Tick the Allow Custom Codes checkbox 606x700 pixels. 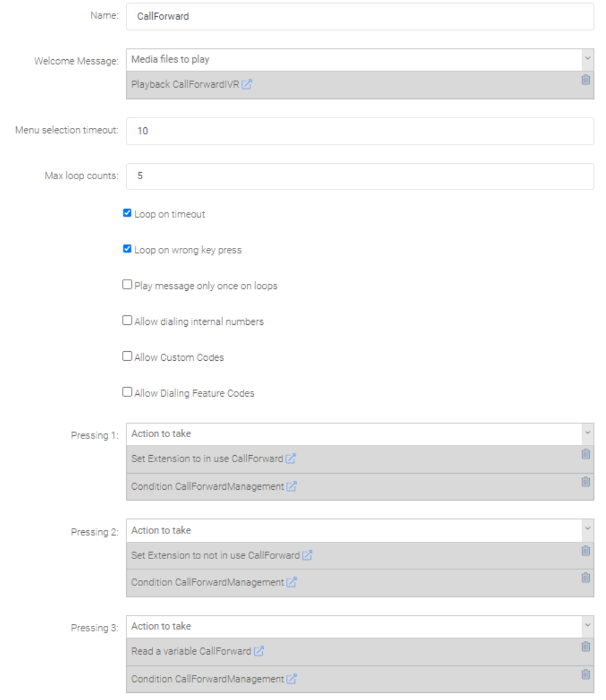click(x=127, y=357)
